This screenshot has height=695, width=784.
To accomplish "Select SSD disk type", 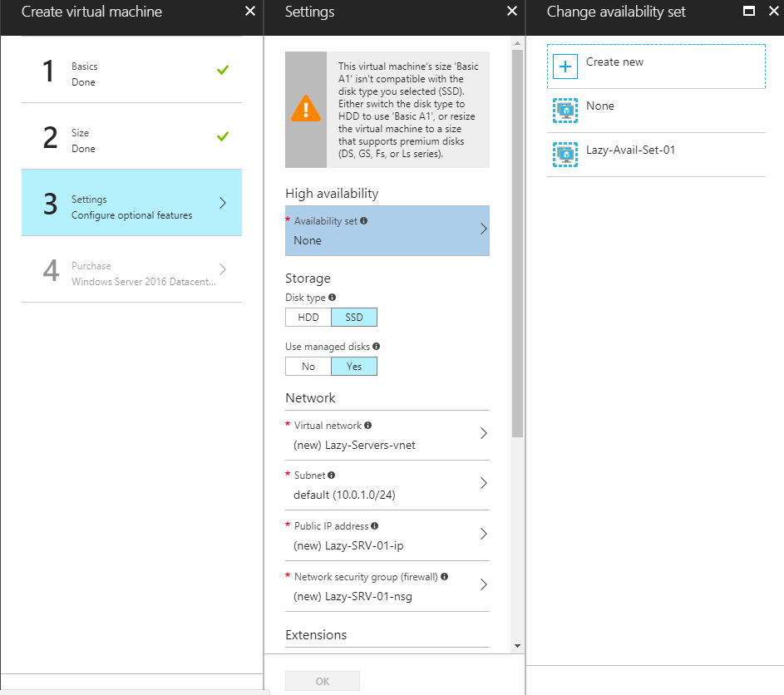I will (353, 317).
